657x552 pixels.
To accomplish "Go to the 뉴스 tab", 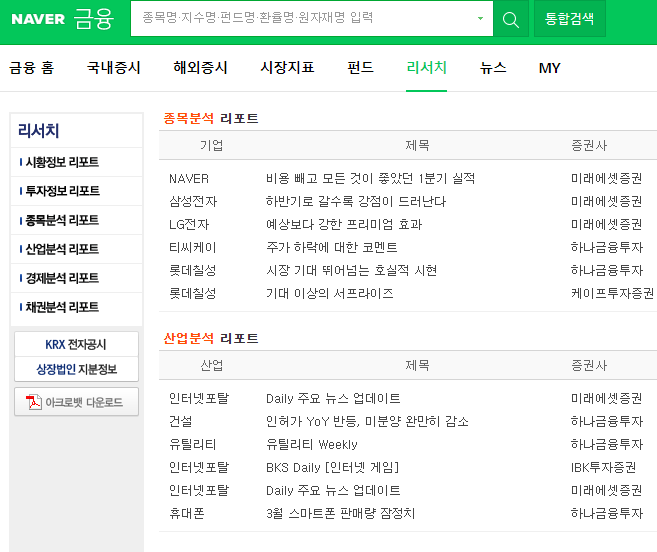I will (493, 67).
